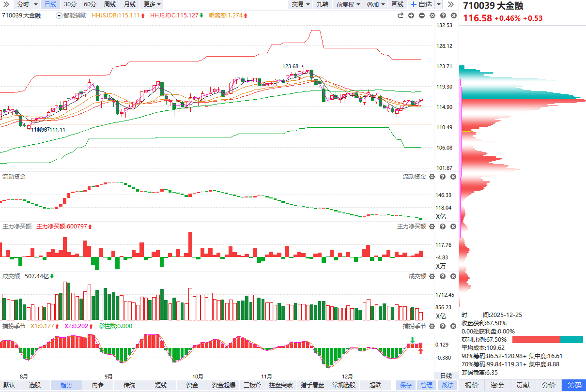Image resolution: width=586 pixels, height=392 pixels.
Task: Toggle the 智能辅助 option
Action: click(x=72, y=15)
